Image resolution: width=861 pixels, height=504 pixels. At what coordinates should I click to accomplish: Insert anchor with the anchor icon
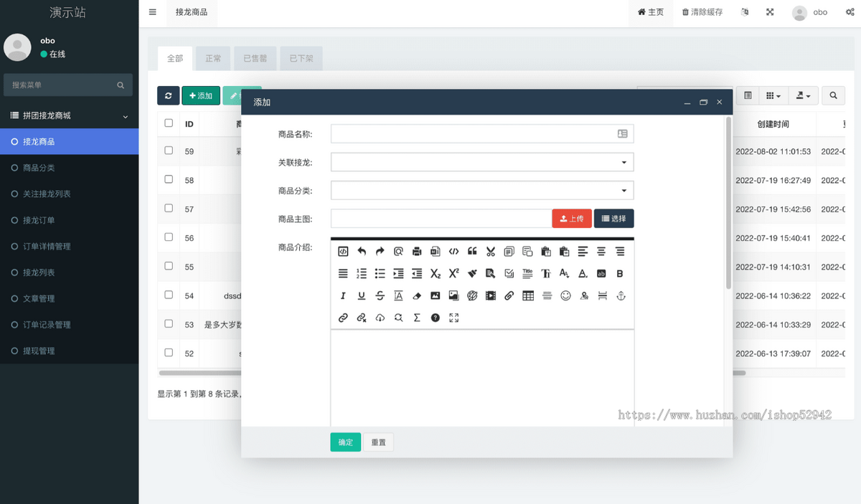coord(621,295)
